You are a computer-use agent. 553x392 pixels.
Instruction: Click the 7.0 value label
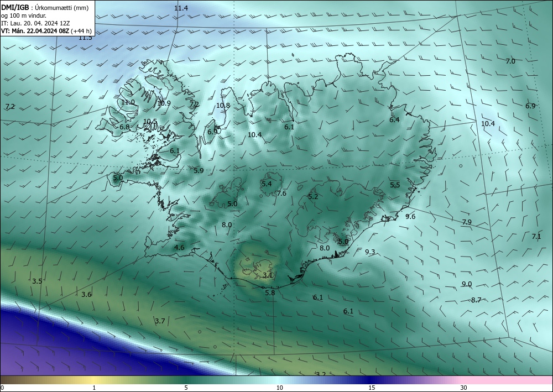click(x=510, y=61)
